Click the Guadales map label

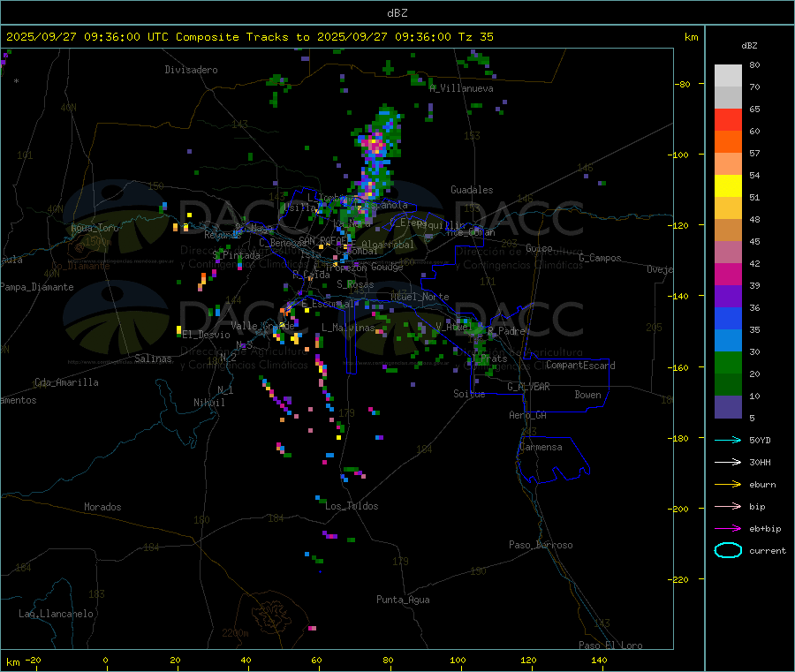472,190
